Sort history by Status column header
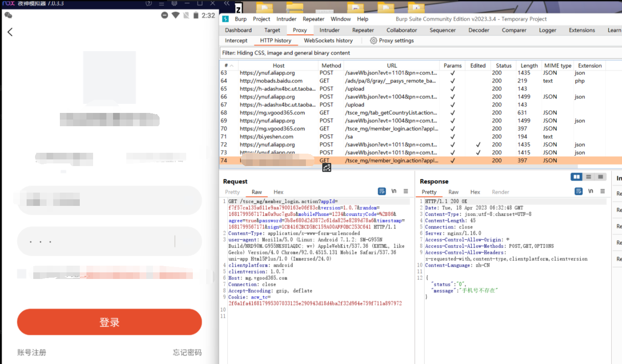The width and height of the screenshot is (622, 364). point(504,66)
